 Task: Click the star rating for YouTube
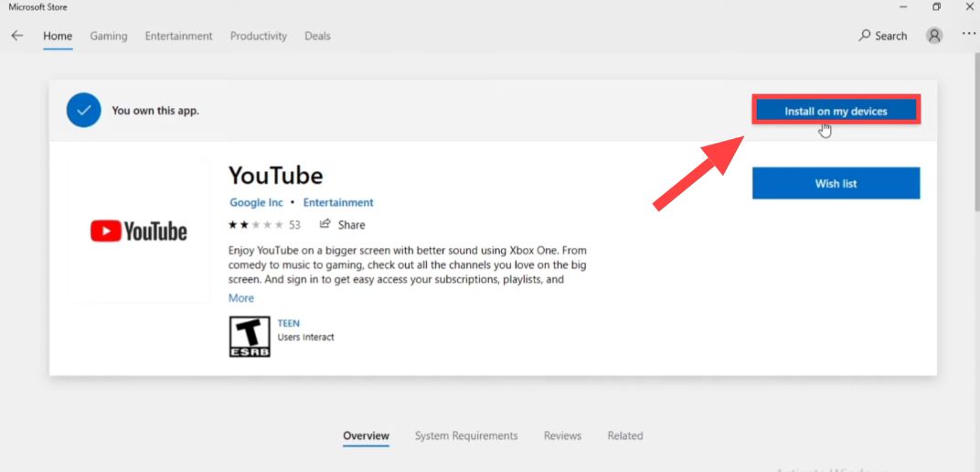[256, 224]
